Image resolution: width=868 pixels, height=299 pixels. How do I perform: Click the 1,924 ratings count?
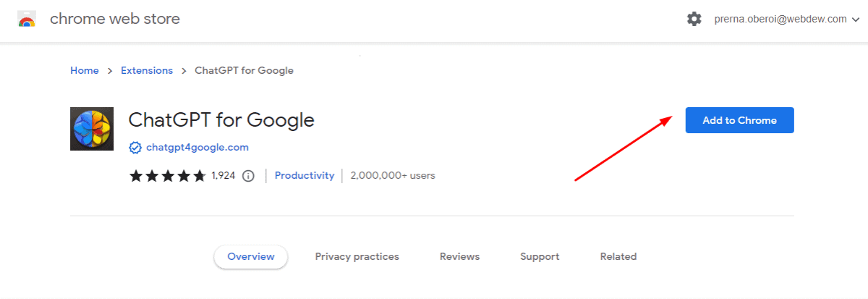pos(224,175)
